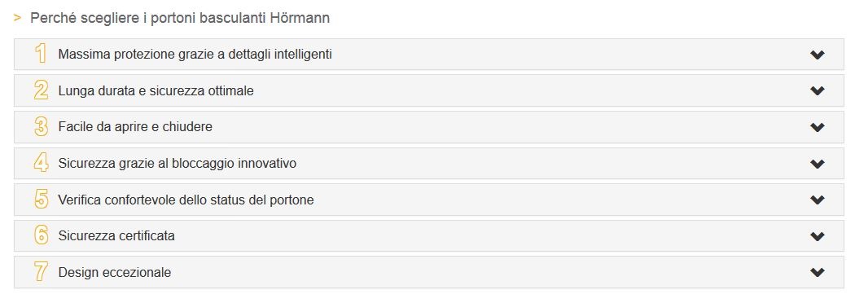Image resolution: width=868 pixels, height=303 pixels.
Task: Click the yellow number 4 icon
Action: (x=41, y=164)
